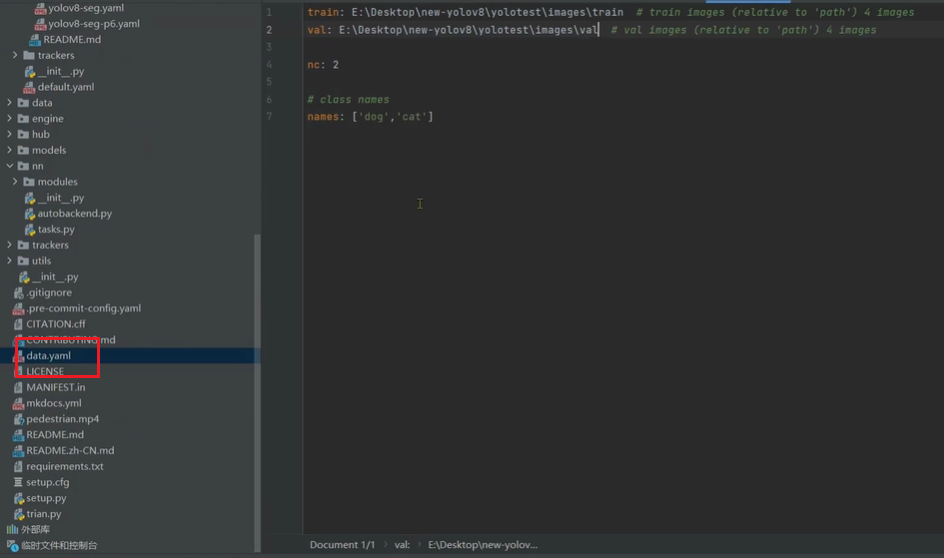
Task: Click the .gitignore file icon
Action: click(x=18, y=293)
